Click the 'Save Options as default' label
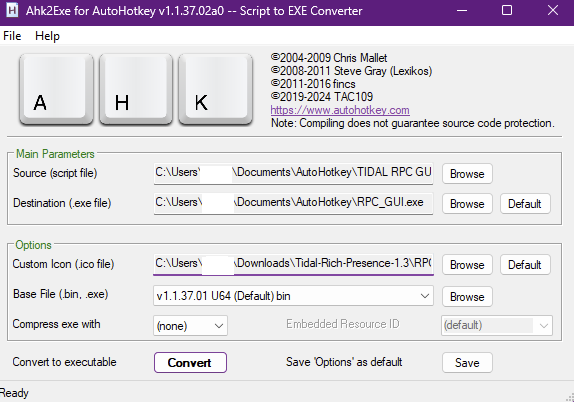 344,362
